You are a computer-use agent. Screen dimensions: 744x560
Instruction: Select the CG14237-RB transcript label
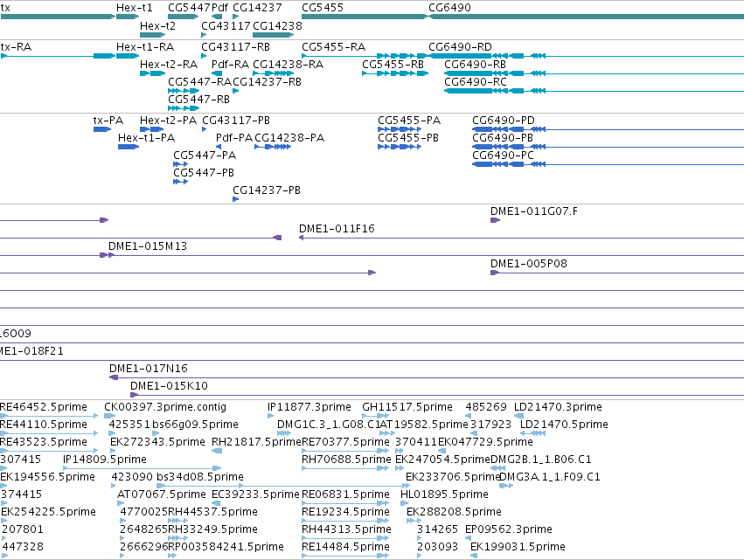267,81
